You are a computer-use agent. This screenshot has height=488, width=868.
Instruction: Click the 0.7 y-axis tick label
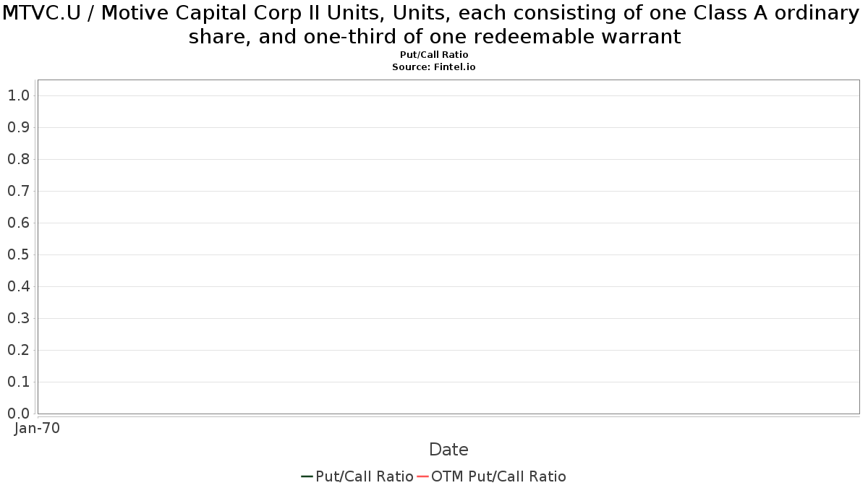click(18, 191)
